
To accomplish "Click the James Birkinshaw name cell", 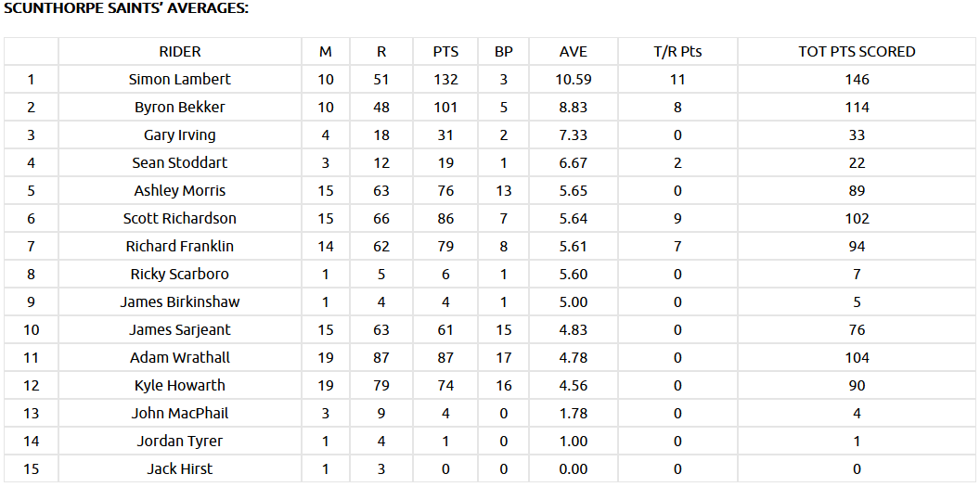I will (x=180, y=302).
